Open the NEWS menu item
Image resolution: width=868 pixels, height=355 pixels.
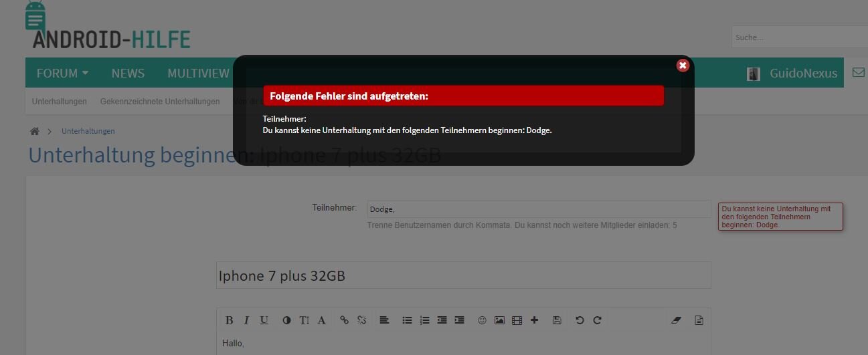128,73
